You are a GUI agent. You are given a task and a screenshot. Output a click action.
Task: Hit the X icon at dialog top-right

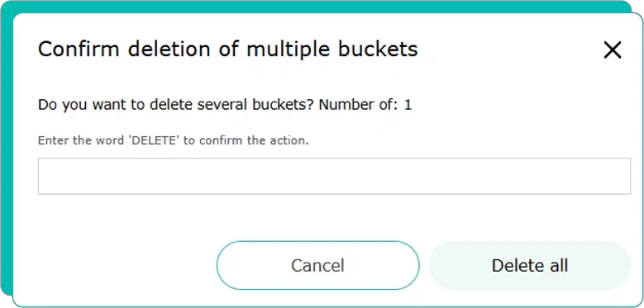pos(613,50)
